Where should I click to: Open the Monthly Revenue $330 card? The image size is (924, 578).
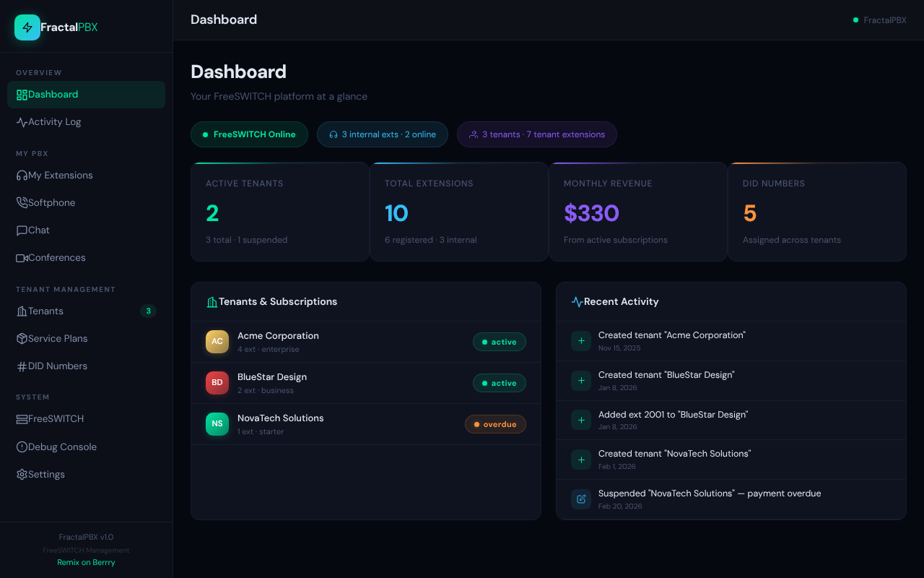(x=637, y=212)
